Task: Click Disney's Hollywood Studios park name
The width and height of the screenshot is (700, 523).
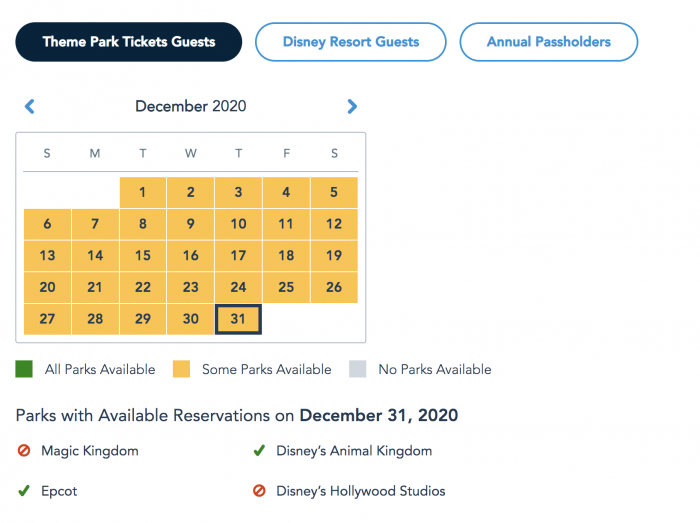Action: [x=361, y=491]
